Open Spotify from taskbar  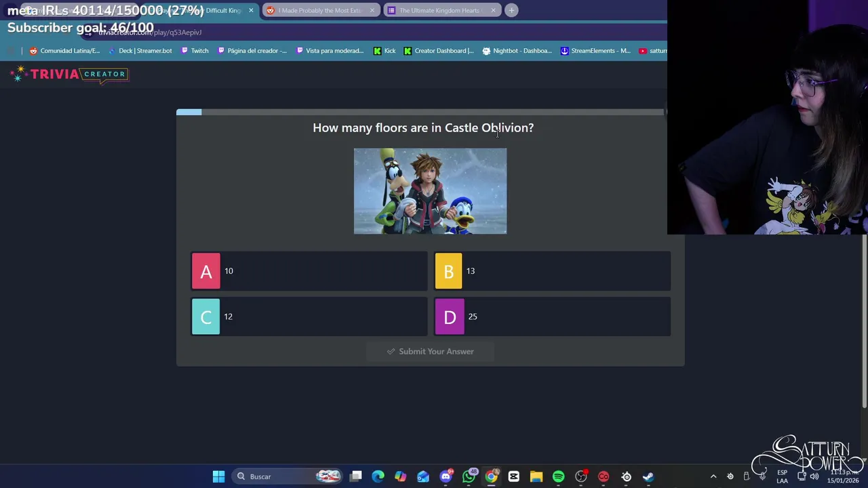tap(558, 476)
